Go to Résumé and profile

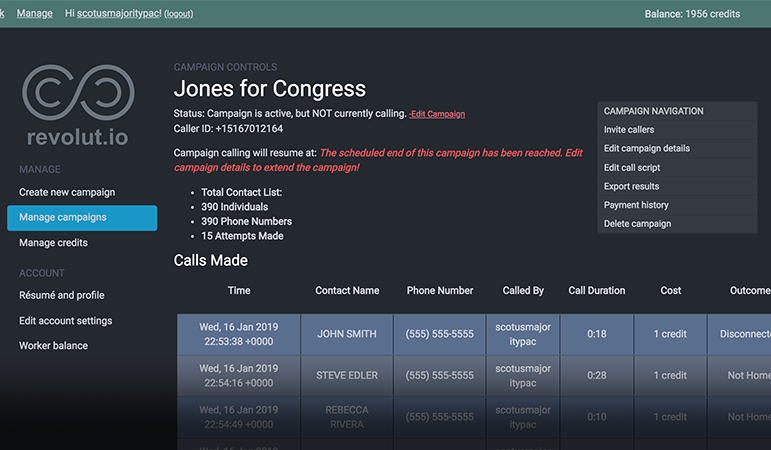pyautogui.click(x=61, y=295)
